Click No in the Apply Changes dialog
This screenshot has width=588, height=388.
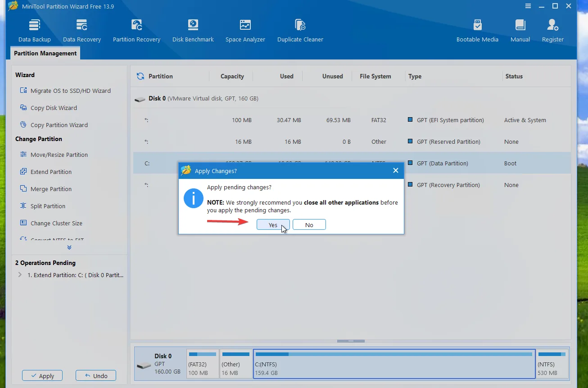[309, 225]
